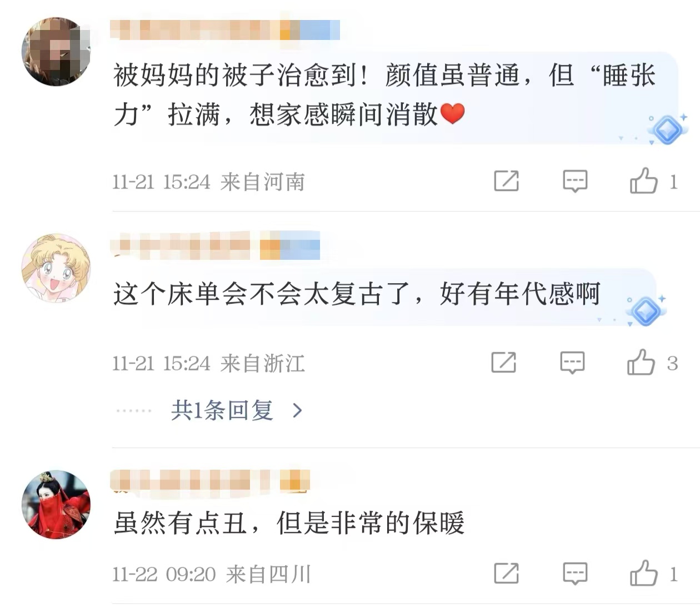Repost the Sichuan comment via share icon

click(x=506, y=573)
